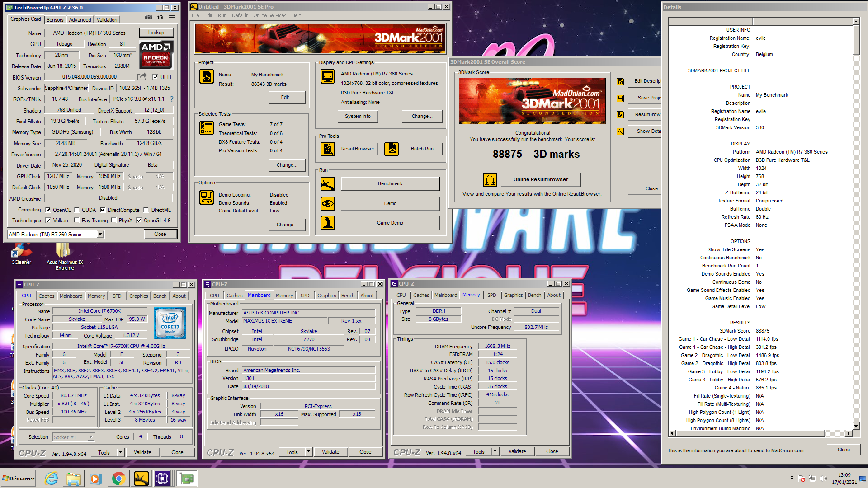Toggle the UEFI checkbox in GPU-Z
This screenshot has width=868, height=488.
(x=155, y=77)
